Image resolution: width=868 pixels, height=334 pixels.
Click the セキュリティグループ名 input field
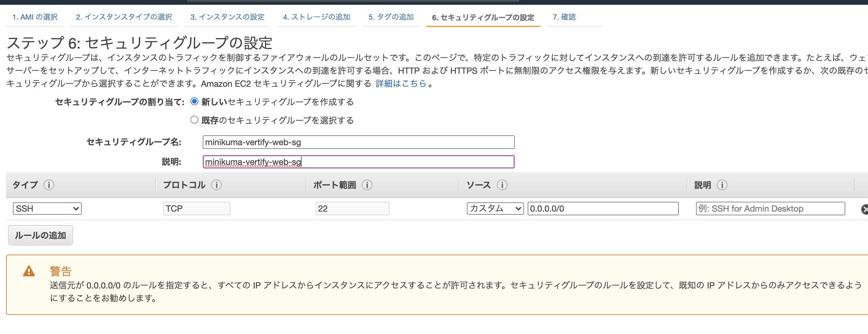click(358, 142)
